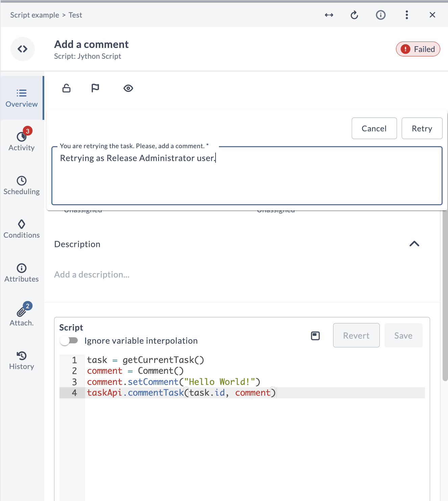448x501 pixels.
Task: Click the Cancel button
Action: tap(374, 128)
